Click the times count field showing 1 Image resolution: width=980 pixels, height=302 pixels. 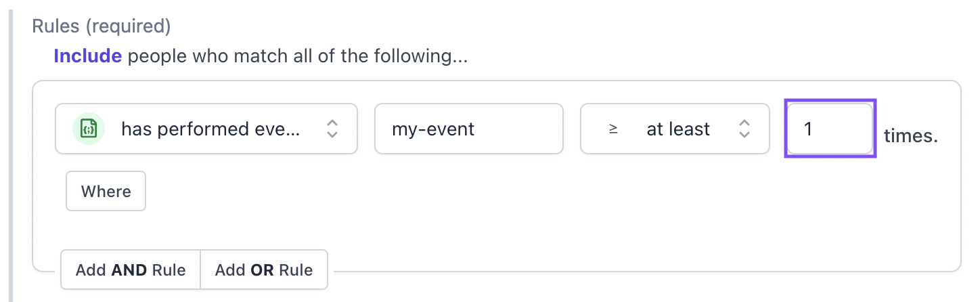[x=830, y=128]
